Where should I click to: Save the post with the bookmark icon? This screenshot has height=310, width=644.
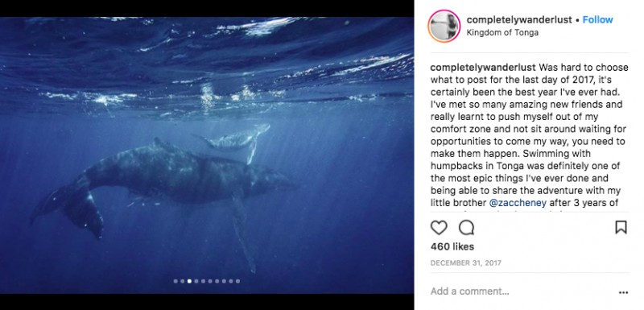[x=621, y=228]
